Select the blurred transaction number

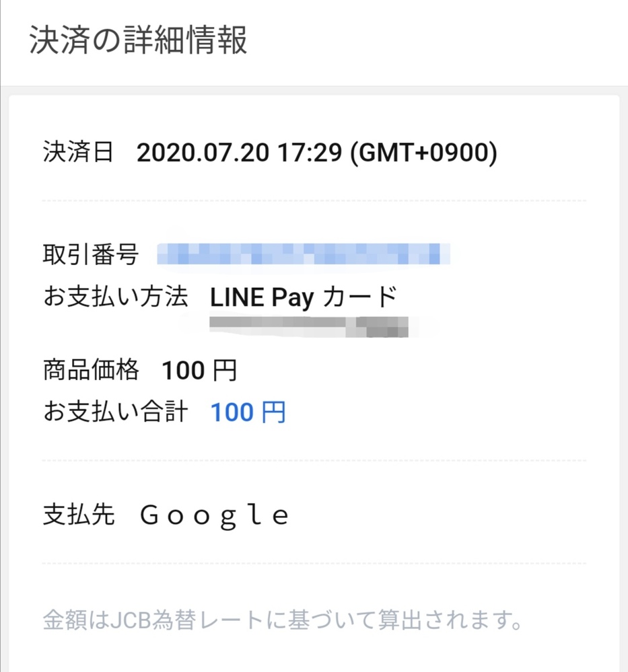304,254
